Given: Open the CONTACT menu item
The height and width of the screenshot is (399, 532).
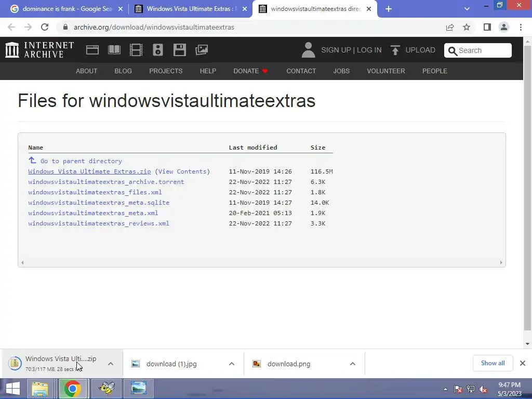Looking at the screenshot, I should pos(301,71).
